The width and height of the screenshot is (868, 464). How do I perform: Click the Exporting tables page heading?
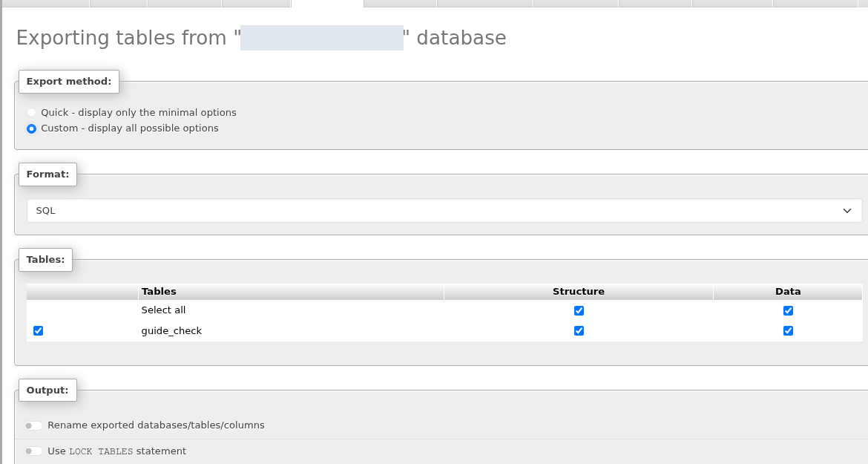point(261,38)
